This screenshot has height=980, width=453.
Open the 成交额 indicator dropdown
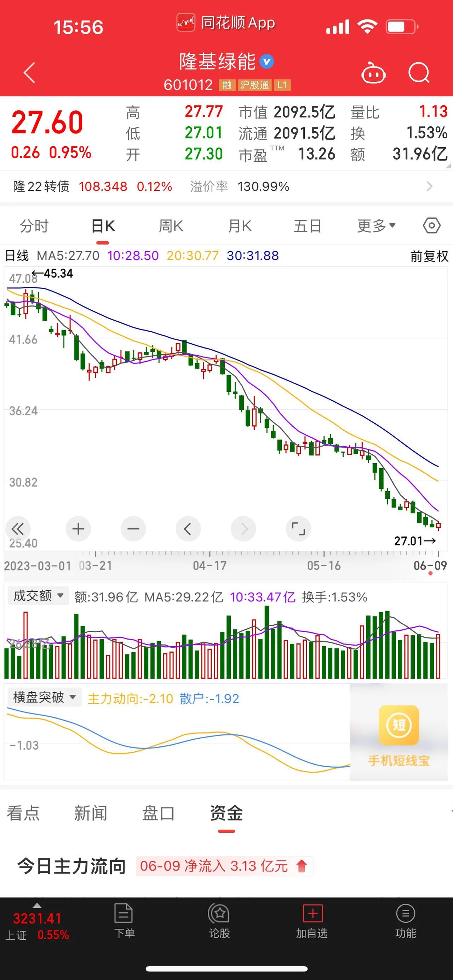pyautogui.click(x=39, y=595)
